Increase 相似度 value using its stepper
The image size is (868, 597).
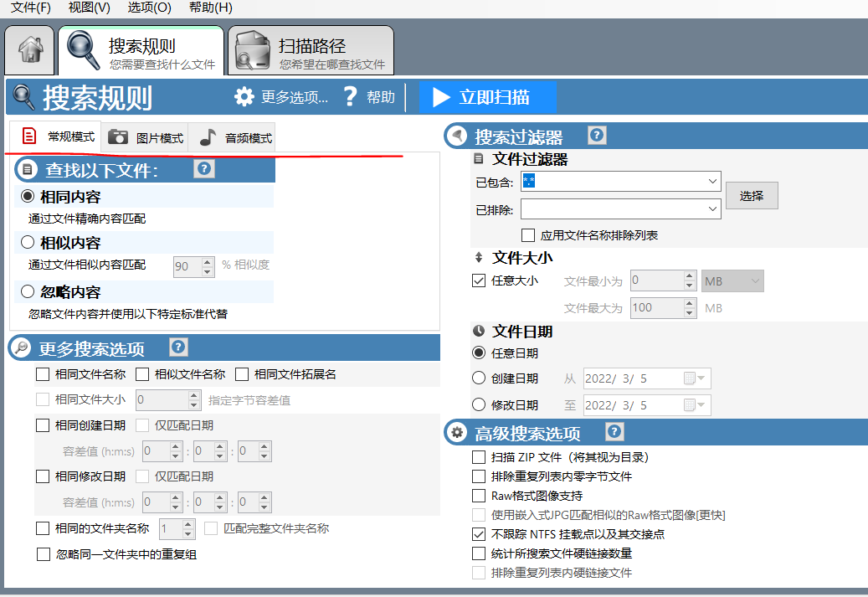coord(207,261)
